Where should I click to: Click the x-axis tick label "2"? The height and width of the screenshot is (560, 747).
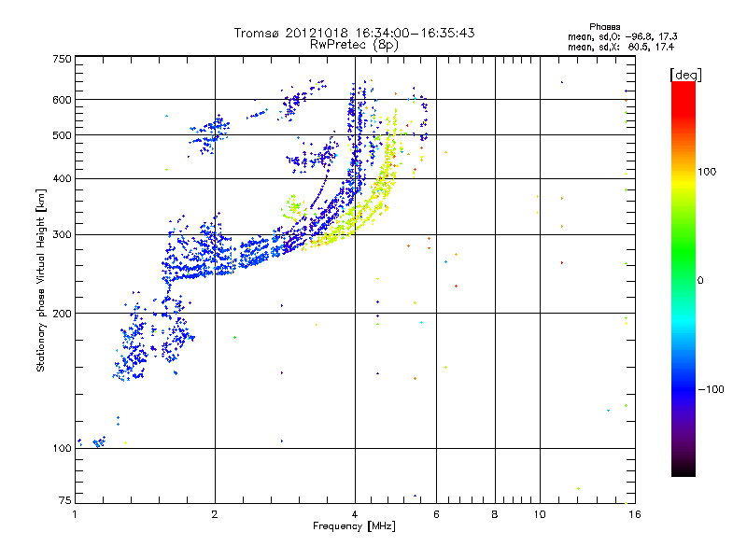pyautogui.click(x=215, y=514)
